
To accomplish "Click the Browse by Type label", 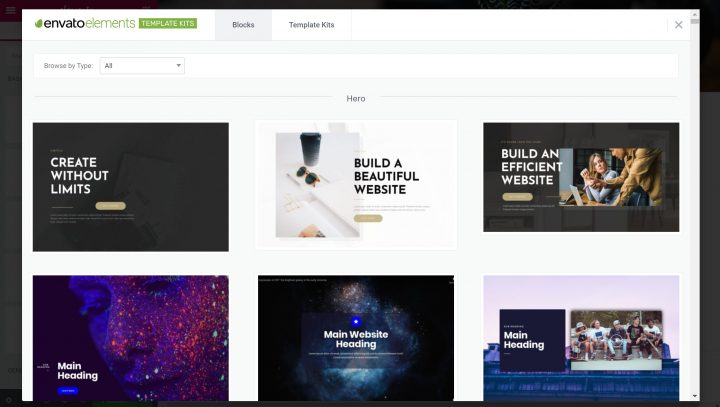I will 68,66.
